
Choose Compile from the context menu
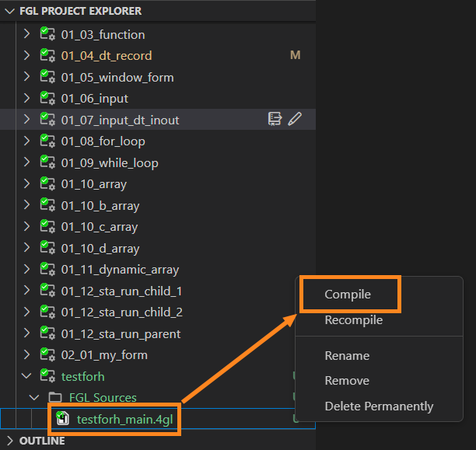pos(348,295)
